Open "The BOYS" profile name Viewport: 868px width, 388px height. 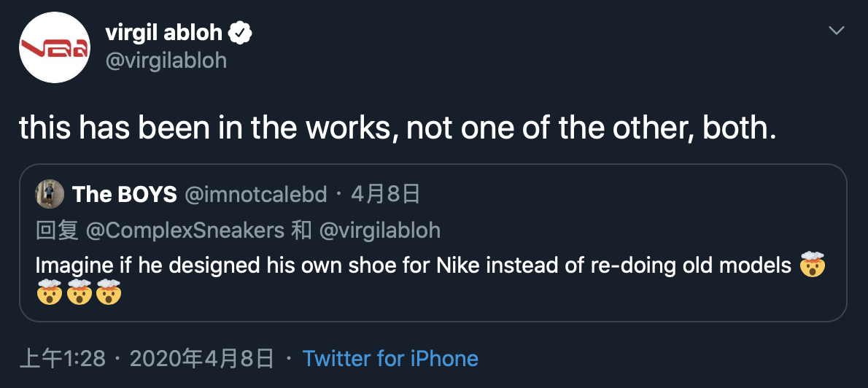click(x=125, y=195)
